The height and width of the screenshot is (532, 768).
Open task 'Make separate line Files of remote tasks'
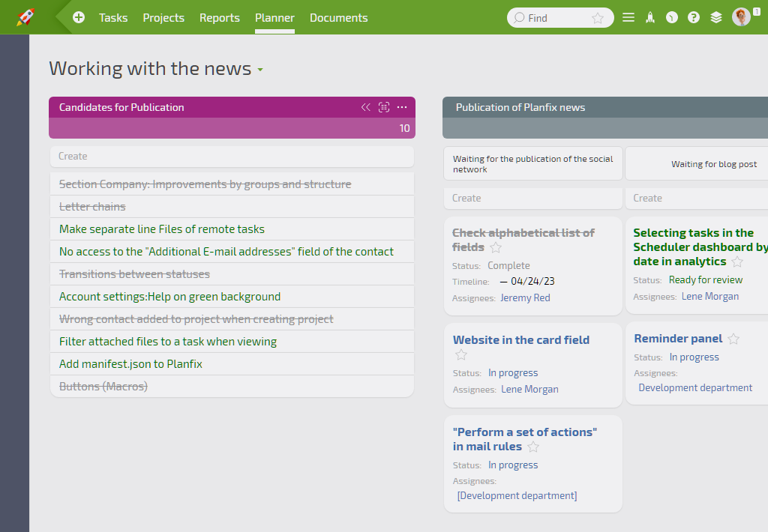pos(162,229)
